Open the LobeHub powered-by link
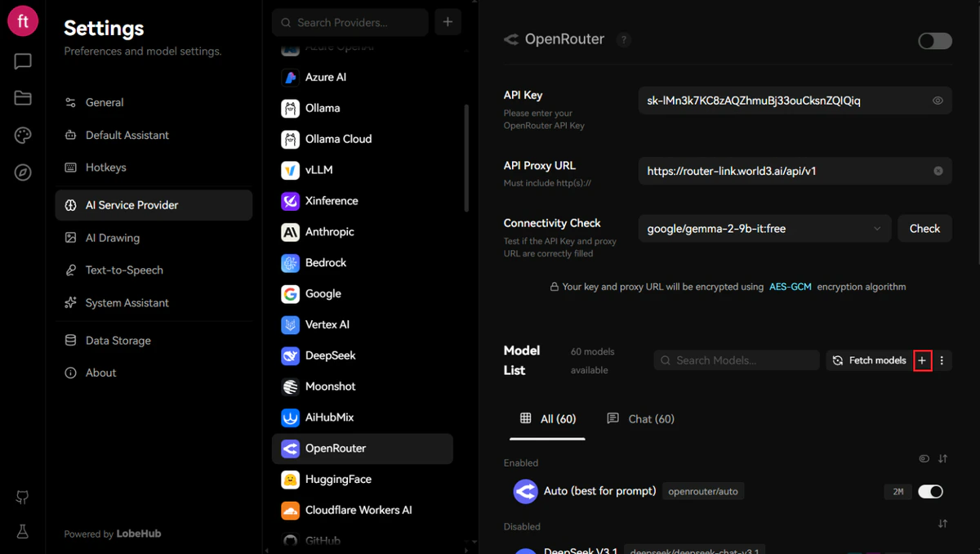Image resolution: width=980 pixels, height=554 pixels. (138, 534)
